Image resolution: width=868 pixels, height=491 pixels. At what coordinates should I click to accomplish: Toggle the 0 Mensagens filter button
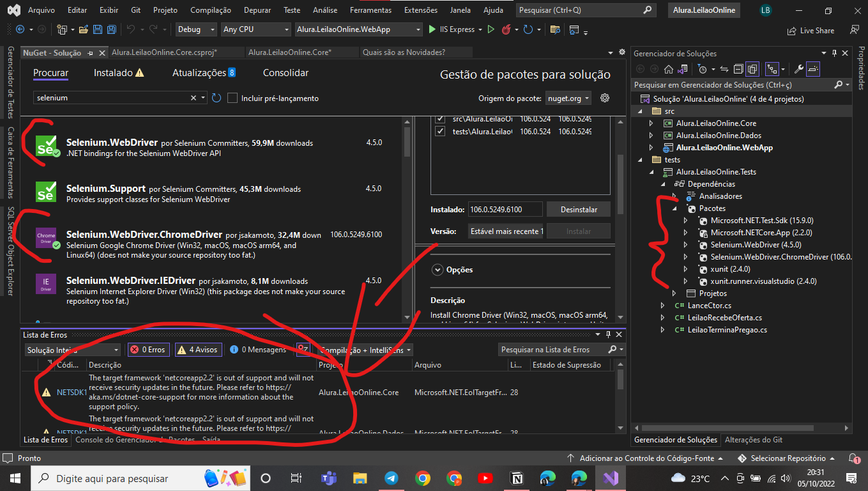258,350
